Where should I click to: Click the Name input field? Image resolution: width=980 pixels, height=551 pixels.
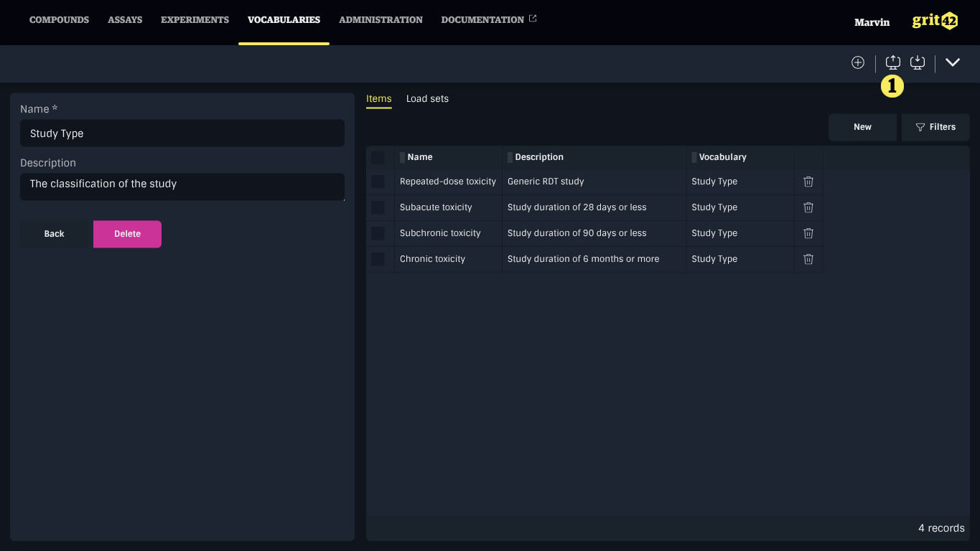(182, 133)
